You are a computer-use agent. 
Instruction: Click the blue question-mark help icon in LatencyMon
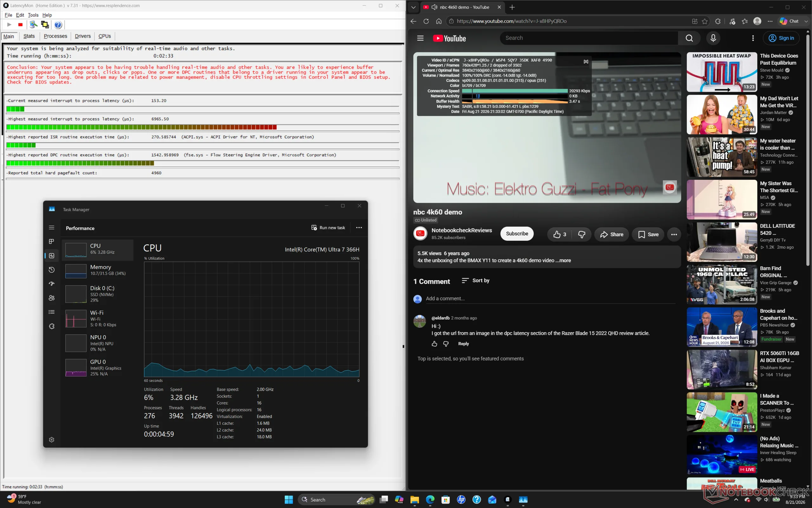click(x=58, y=24)
